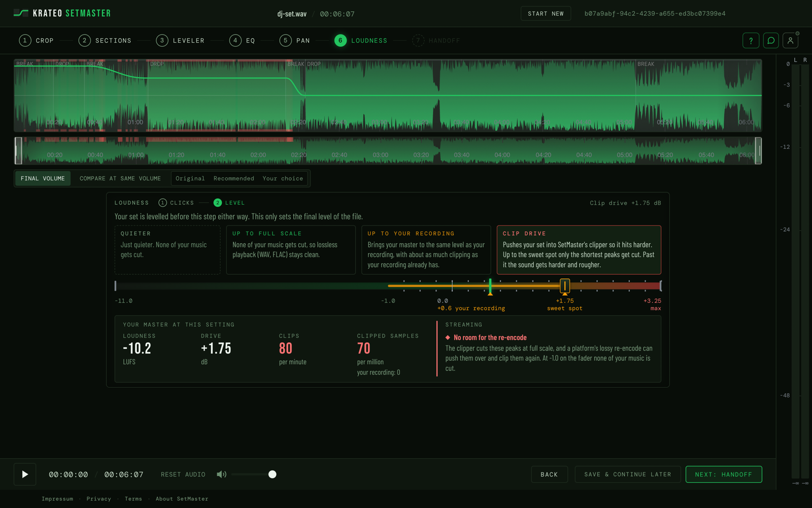
Task: Go to step 4 EQ
Action: tap(242, 41)
